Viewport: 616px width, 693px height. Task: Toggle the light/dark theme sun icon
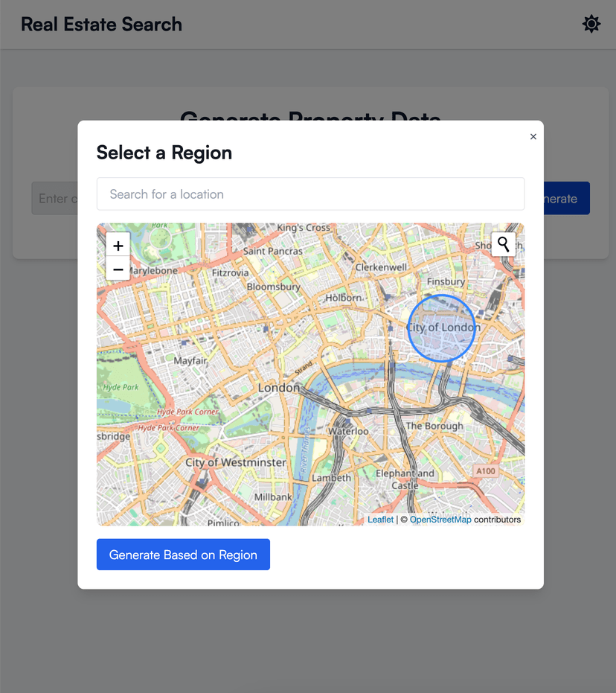pos(591,25)
